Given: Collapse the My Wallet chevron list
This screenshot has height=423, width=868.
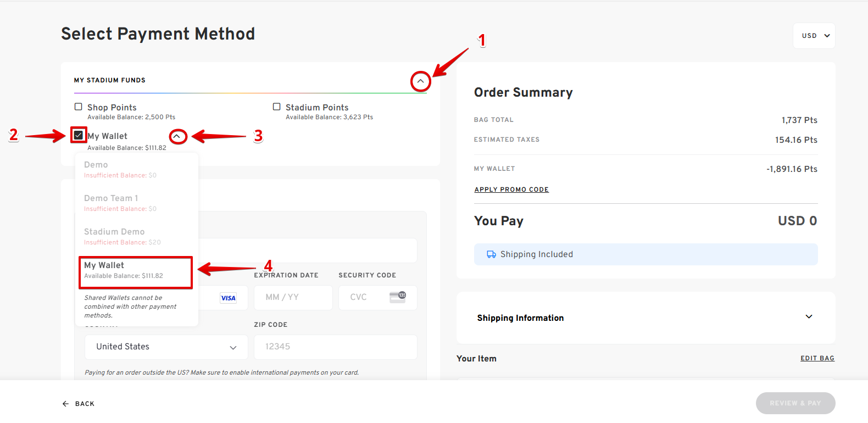Looking at the screenshot, I should tap(177, 136).
